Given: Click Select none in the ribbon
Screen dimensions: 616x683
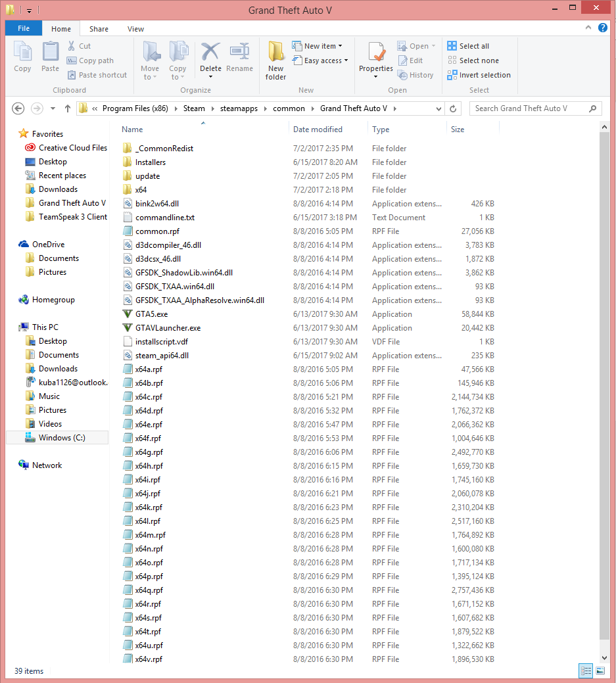Looking at the screenshot, I should click(x=473, y=60).
